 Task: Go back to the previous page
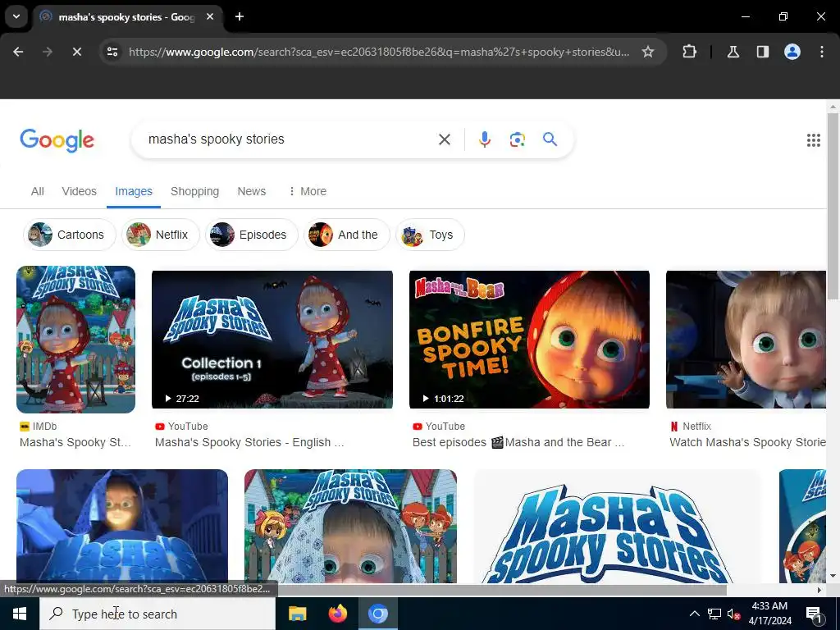[18, 52]
